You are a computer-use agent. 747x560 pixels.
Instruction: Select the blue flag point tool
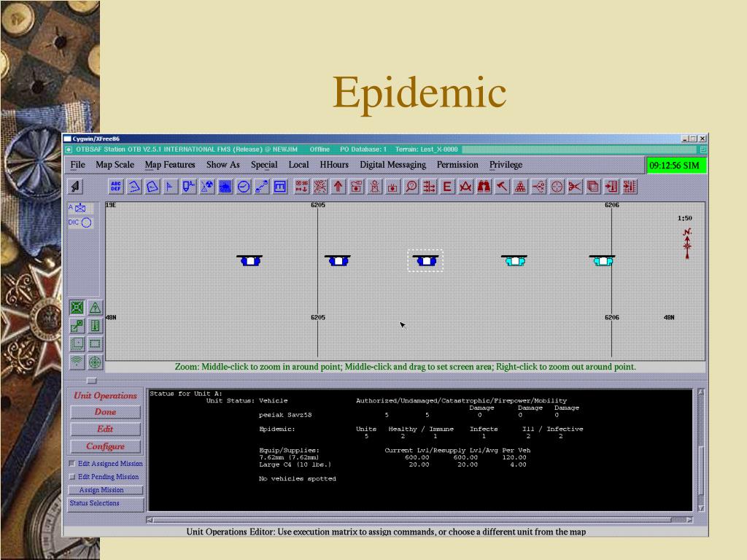tap(170, 186)
